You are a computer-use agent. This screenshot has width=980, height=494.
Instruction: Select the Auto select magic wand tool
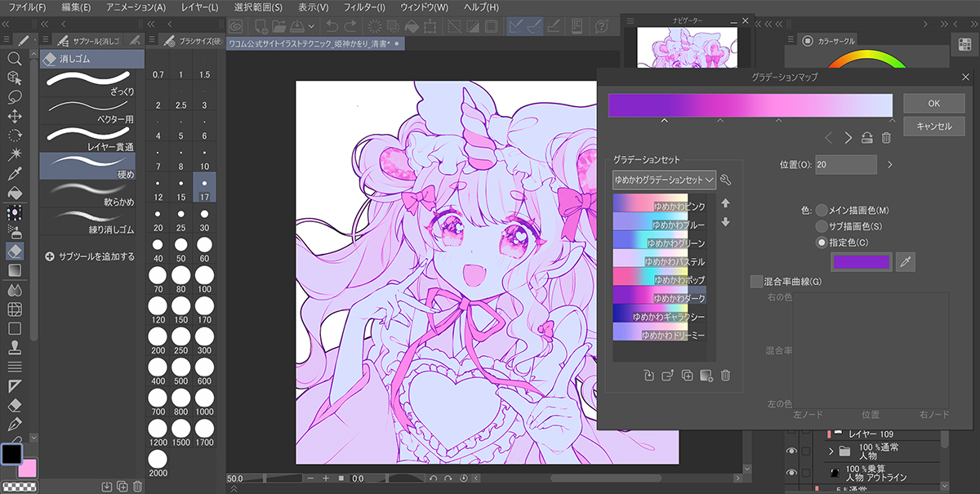click(x=14, y=154)
